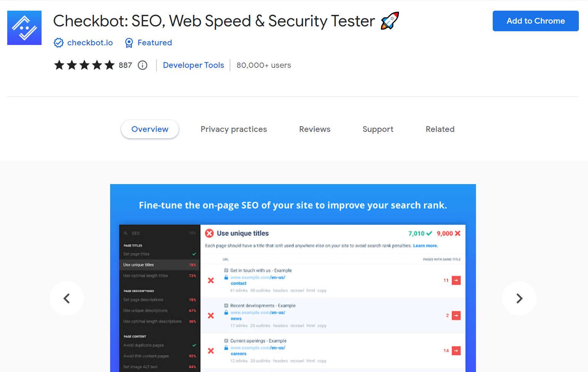Image resolution: width=588 pixels, height=372 pixels.
Task: Browse the Developer Tools category link
Action: [194, 65]
